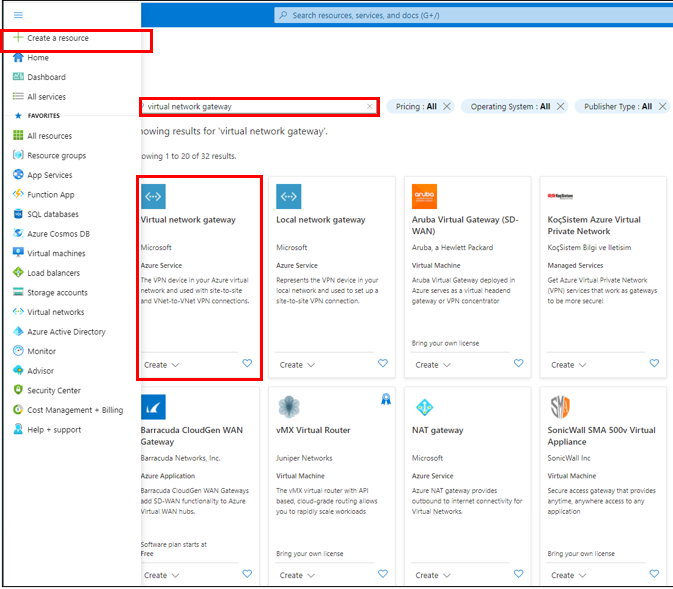Open the Virtual network gateway title link
This screenshot has height=589, width=673.
point(188,220)
